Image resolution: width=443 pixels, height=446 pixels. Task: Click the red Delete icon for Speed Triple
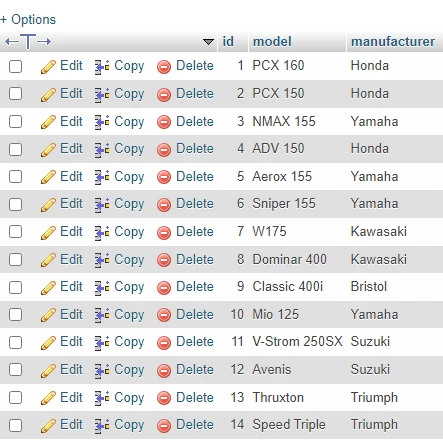click(164, 426)
